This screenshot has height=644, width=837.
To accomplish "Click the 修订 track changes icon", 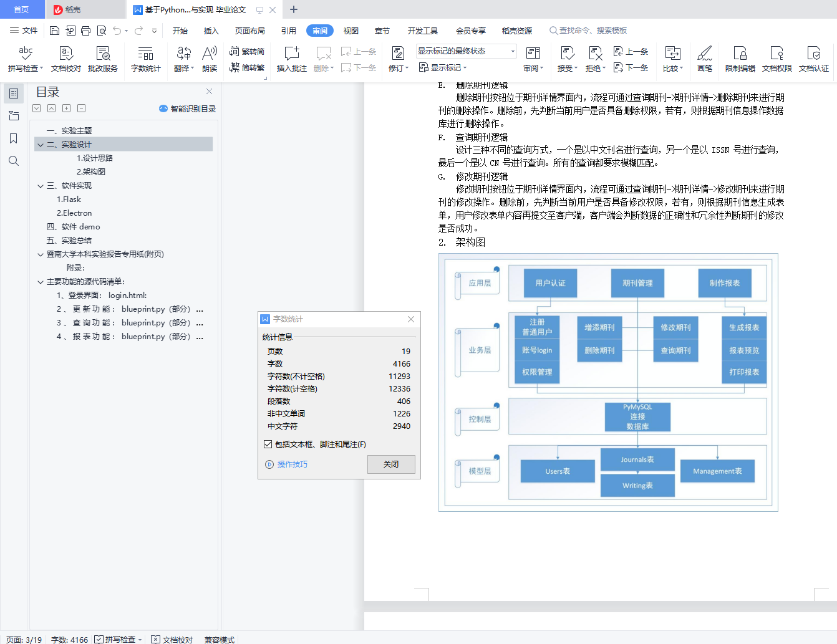I will [x=398, y=53].
